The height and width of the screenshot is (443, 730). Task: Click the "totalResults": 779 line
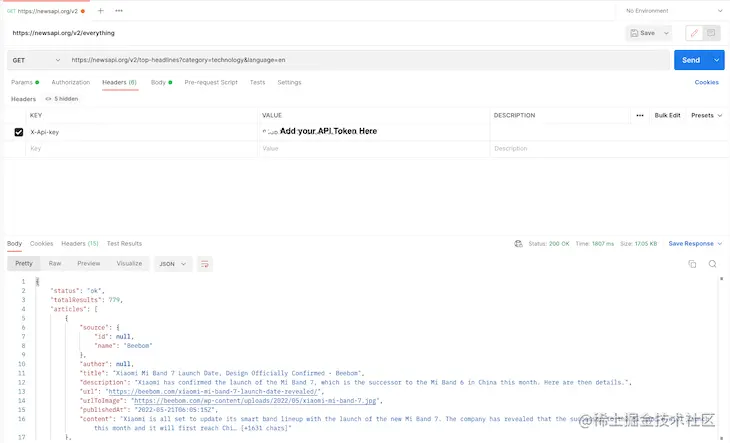tap(87, 300)
